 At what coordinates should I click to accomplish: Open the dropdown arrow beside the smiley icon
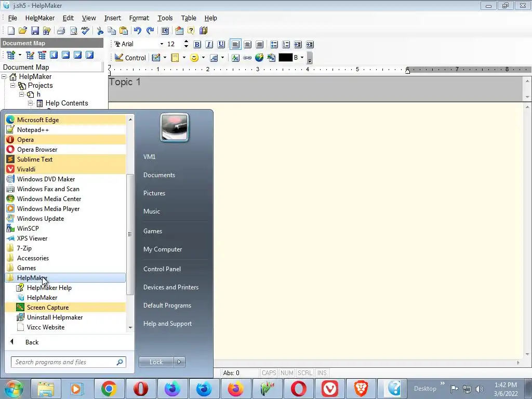203,58
